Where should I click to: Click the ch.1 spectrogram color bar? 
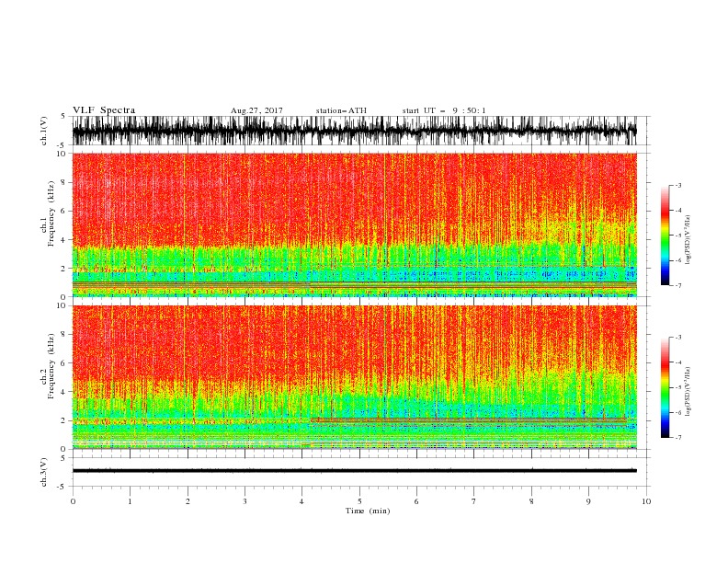pos(665,236)
